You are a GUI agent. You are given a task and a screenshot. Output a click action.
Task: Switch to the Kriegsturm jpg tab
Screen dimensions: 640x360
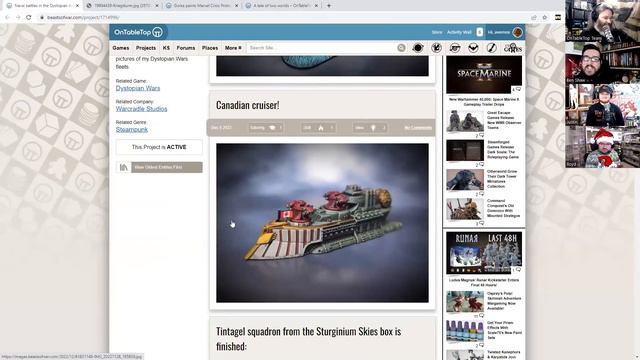(x=122, y=6)
